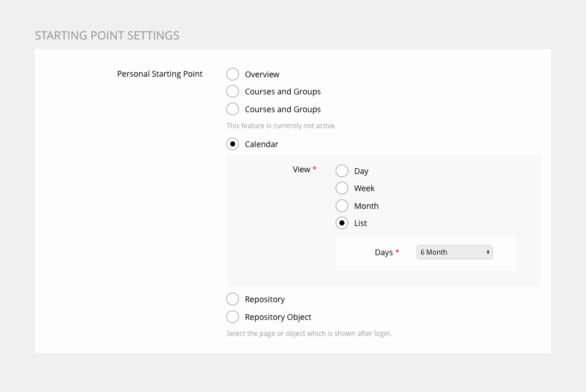Screen dimensions: 586x392
Task: Click the arrow on the Days select box
Action: tap(488, 252)
